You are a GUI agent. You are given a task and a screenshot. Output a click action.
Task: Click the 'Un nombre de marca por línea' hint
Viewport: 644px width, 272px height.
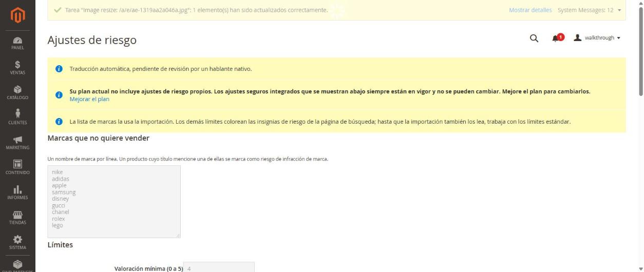click(187, 159)
